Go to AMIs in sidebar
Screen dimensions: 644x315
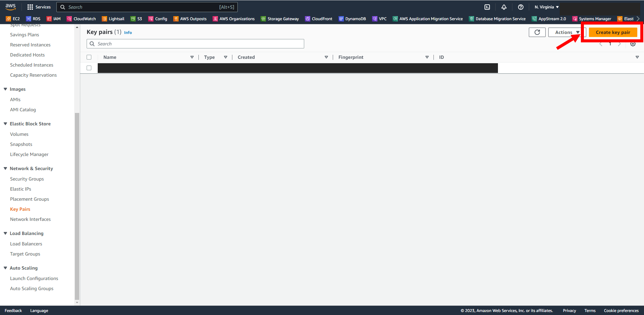pos(15,100)
